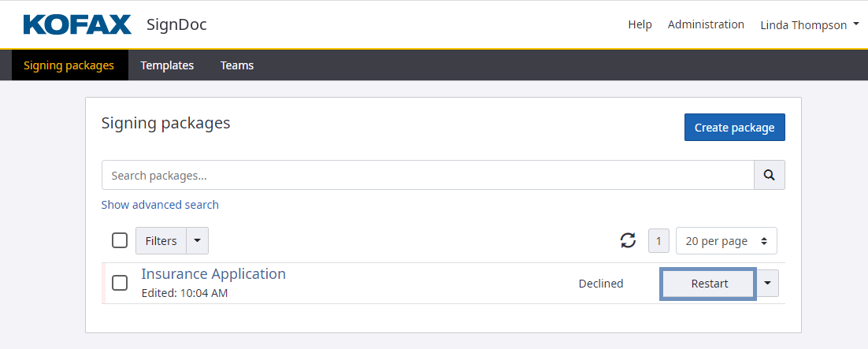Go to the Signing packages tab

69,65
